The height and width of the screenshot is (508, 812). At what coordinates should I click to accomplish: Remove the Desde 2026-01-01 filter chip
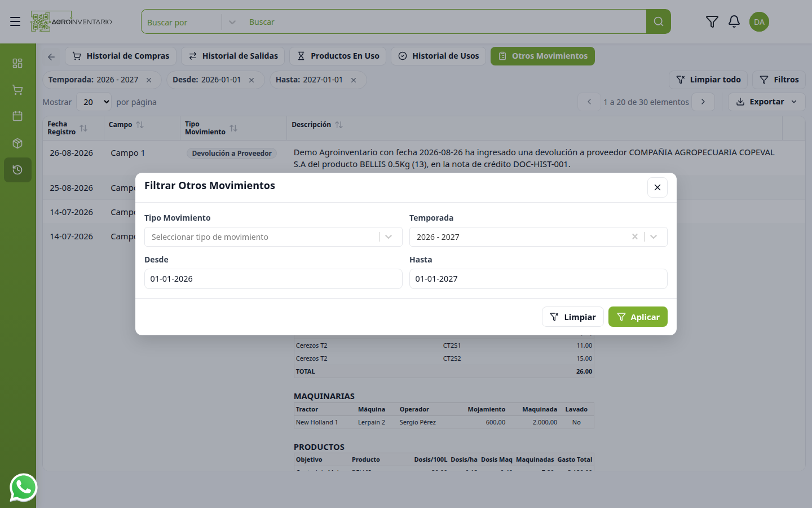coord(251,80)
